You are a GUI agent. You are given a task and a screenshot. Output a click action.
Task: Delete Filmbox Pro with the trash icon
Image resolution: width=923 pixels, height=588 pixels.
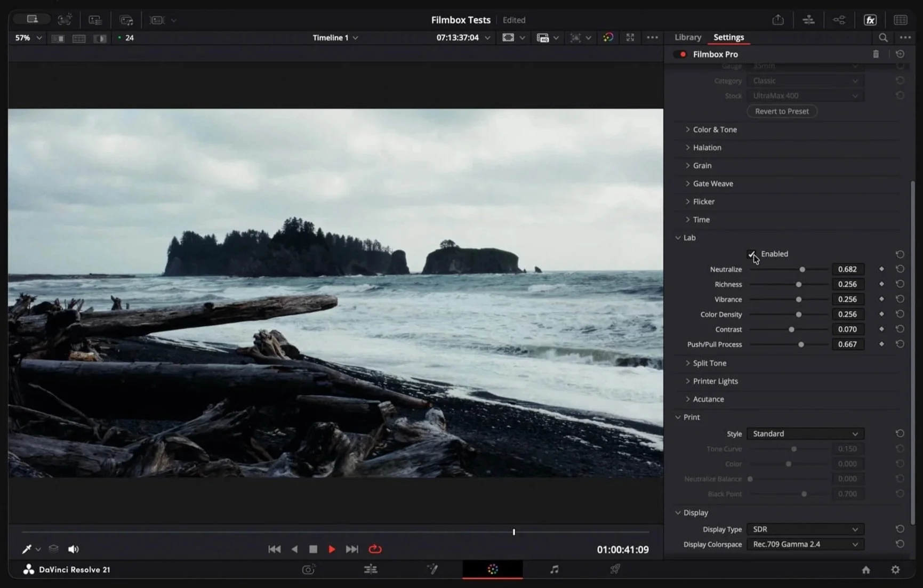pos(876,54)
